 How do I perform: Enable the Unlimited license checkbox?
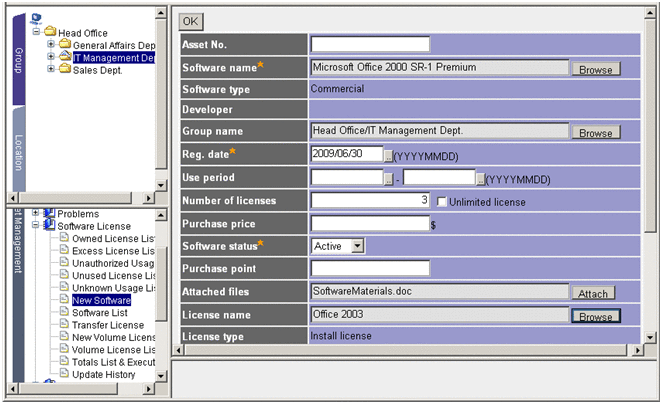point(441,201)
